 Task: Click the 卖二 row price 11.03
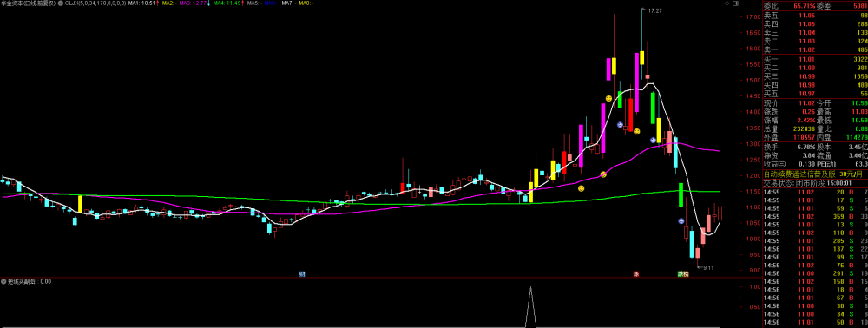tap(806, 41)
